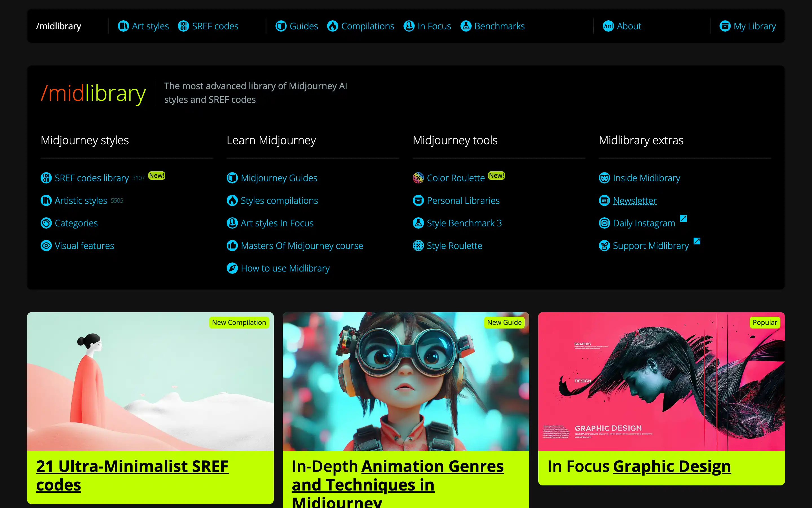Click the colorful Color Roulette wheel icon
812x508 pixels.
(x=418, y=178)
